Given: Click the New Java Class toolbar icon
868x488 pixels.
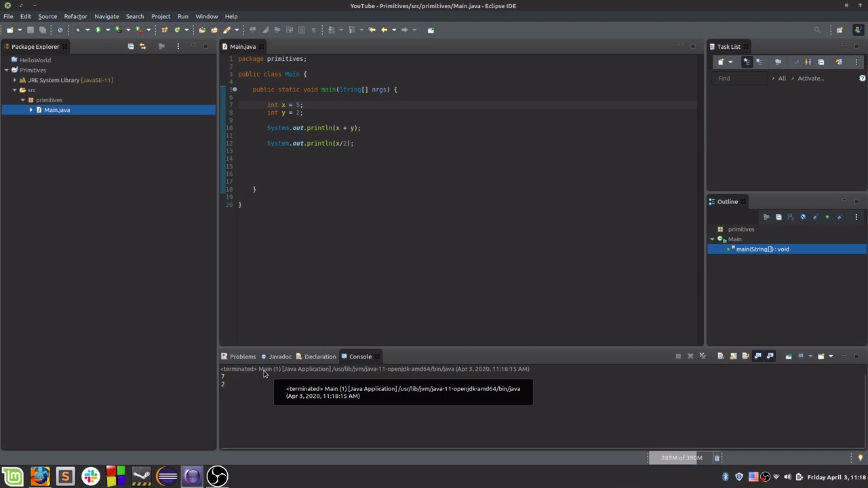Looking at the screenshot, I should [x=177, y=30].
